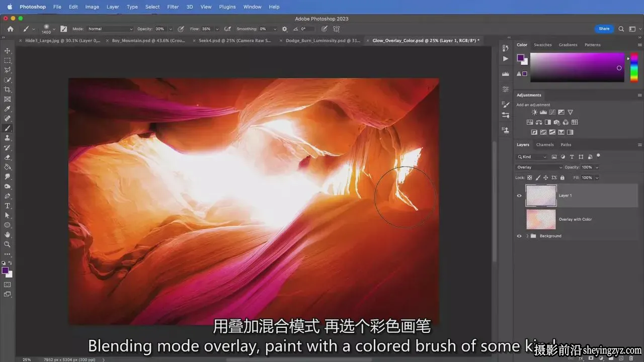Switch to the Swatches tab

coord(543,45)
